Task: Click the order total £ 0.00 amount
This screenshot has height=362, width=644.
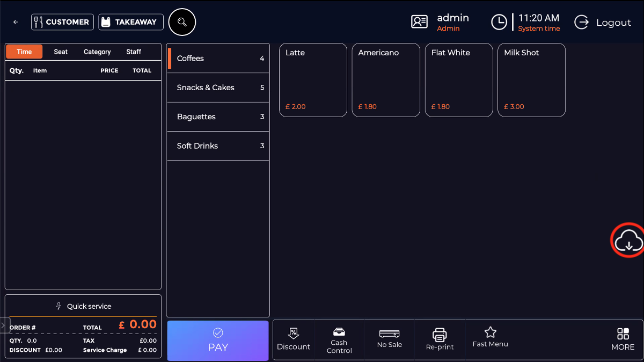Action: tap(138, 324)
